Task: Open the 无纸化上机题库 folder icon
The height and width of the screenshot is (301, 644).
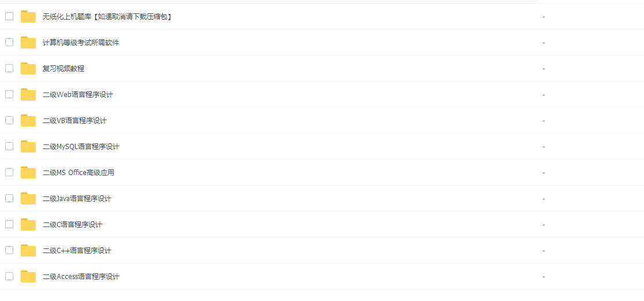Action: (28, 16)
